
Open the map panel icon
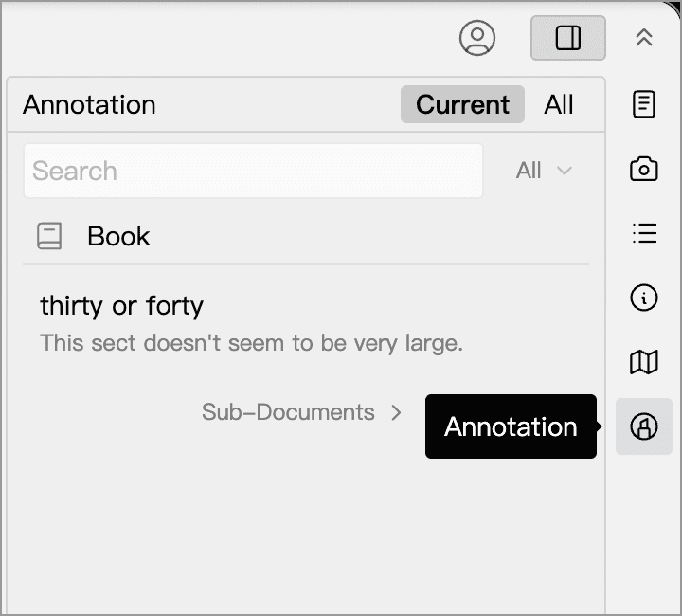pos(644,361)
